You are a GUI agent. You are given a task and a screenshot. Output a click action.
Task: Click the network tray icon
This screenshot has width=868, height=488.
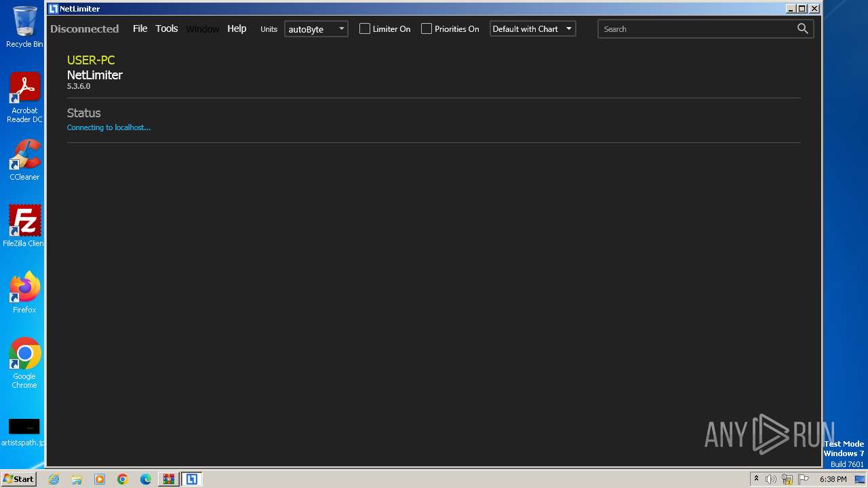click(787, 479)
